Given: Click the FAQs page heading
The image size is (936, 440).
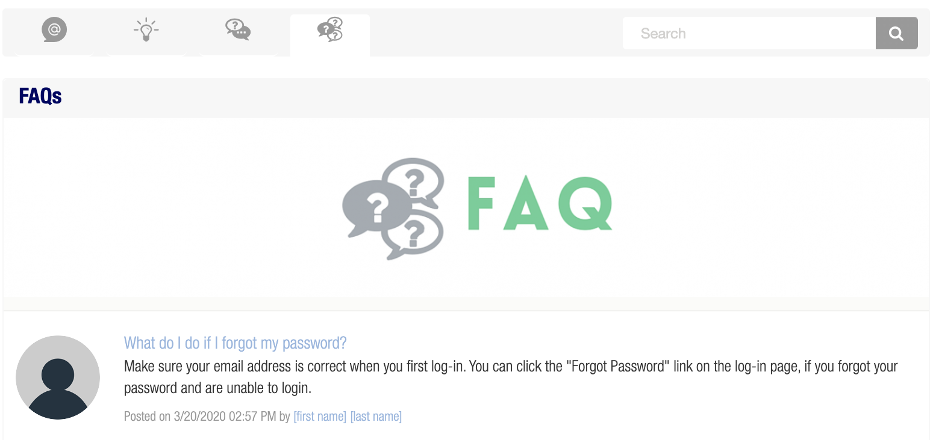Looking at the screenshot, I should click(40, 96).
